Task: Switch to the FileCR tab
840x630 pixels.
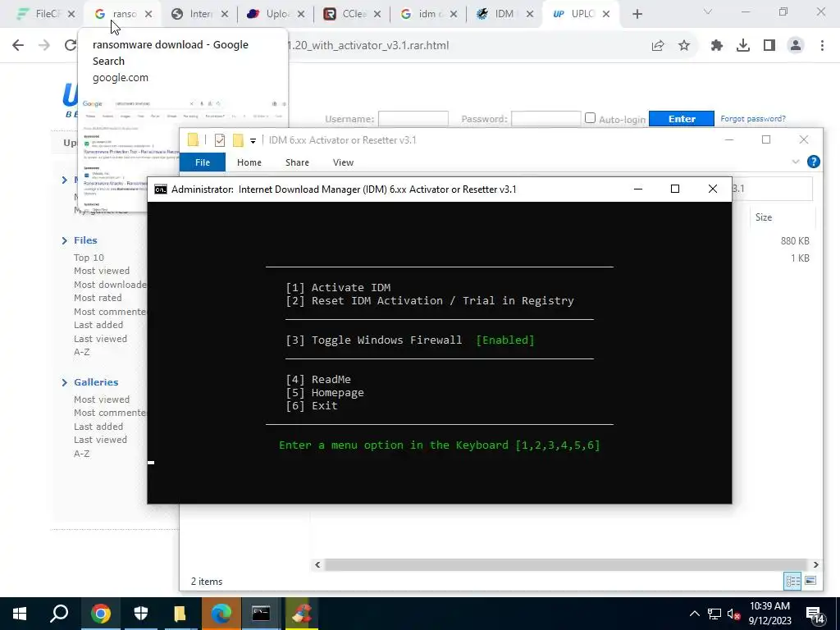Action: [x=46, y=15]
